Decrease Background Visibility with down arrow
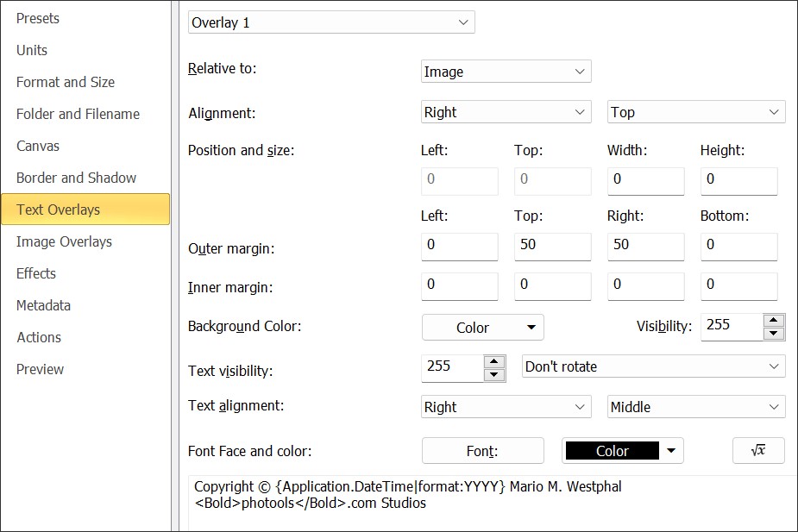 point(774,334)
